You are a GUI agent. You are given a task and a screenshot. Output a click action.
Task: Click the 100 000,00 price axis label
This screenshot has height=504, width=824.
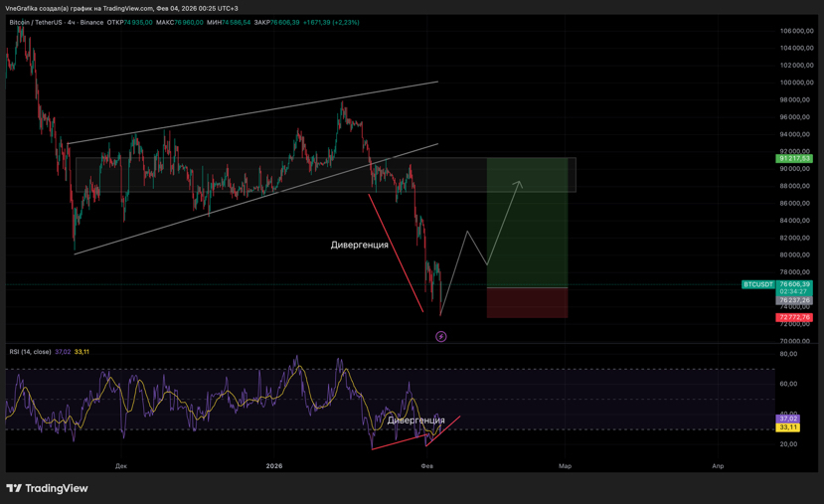(x=797, y=83)
